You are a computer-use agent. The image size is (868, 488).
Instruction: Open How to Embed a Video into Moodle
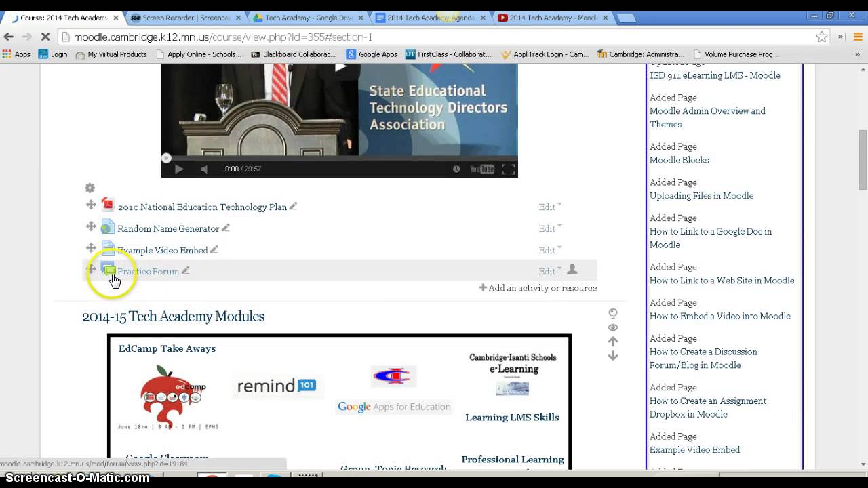coord(719,316)
